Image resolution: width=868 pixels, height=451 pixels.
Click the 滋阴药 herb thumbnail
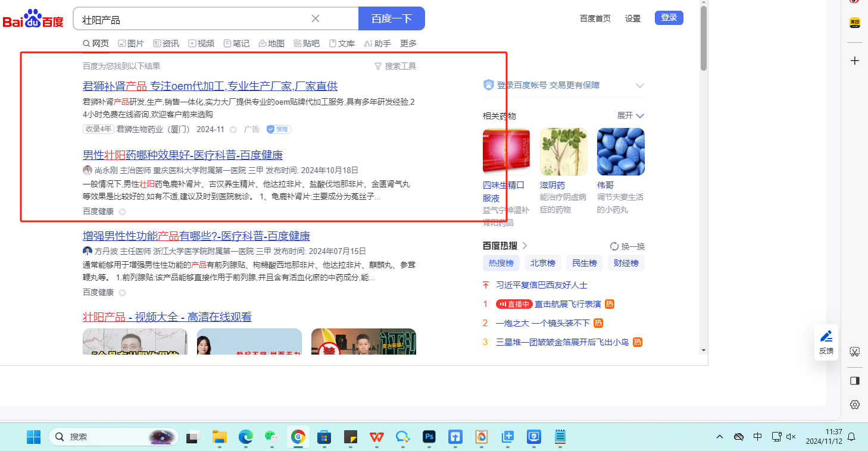[x=564, y=152]
